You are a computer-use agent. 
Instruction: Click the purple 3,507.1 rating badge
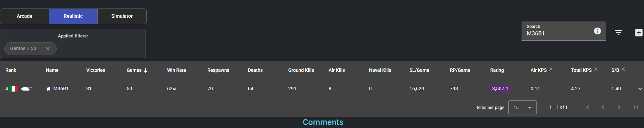click(x=500, y=89)
